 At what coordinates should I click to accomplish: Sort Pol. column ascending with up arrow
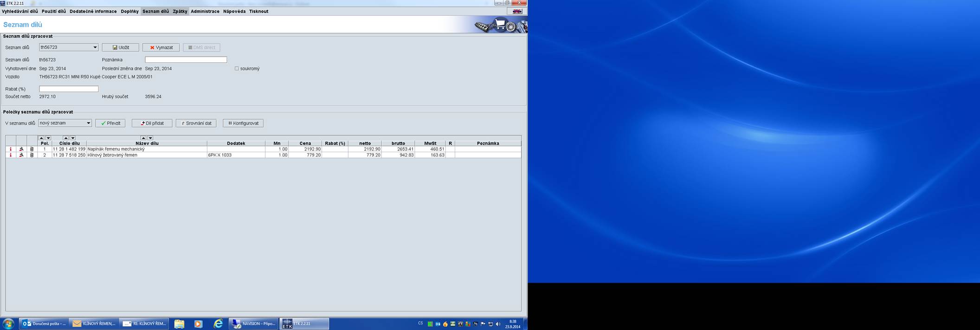tap(41, 138)
